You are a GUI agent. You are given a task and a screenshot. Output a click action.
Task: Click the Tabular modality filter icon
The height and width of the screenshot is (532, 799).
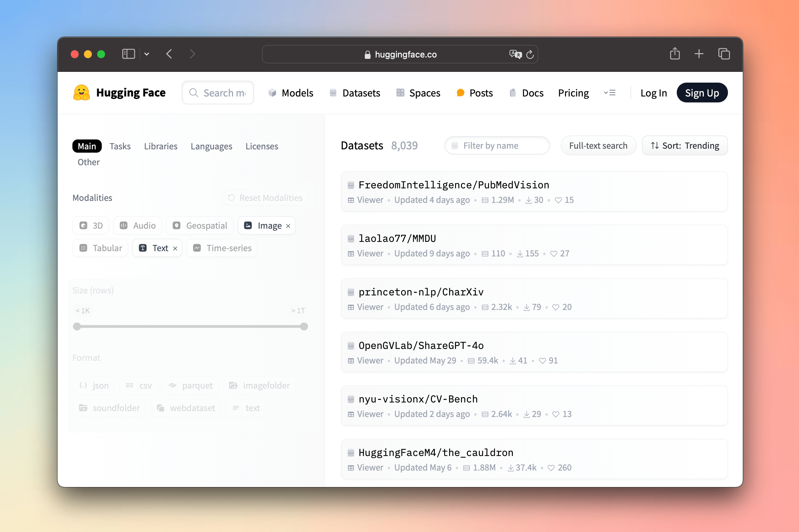pyautogui.click(x=84, y=247)
